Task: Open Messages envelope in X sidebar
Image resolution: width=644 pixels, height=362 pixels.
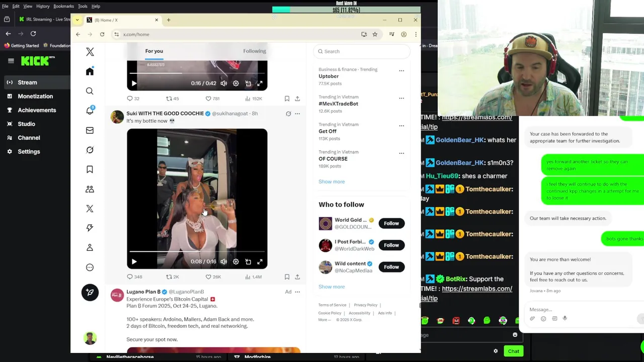Action: click(x=90, y=130)
